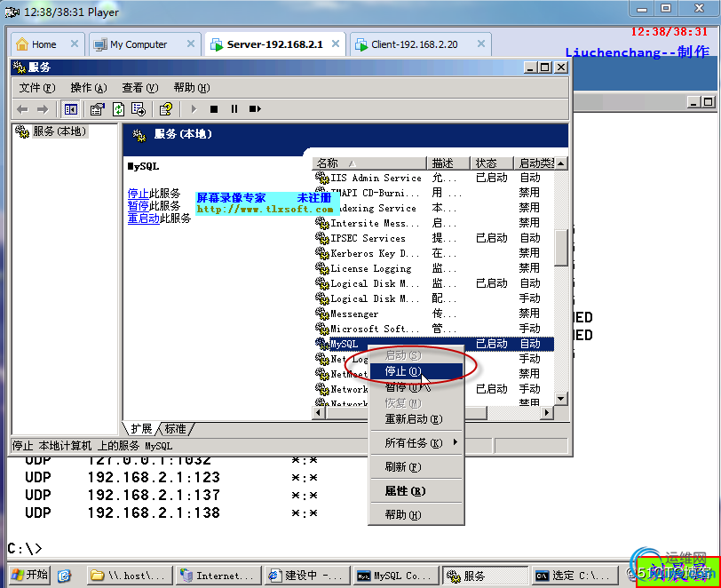Click the Pause service toolbar icon
The image size is (721, 588).
pyautogui.click(x=234, y=109)
